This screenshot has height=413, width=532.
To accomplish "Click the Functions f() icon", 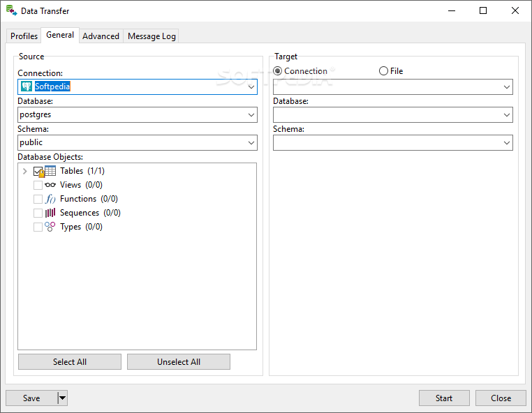I will (50, 199).
